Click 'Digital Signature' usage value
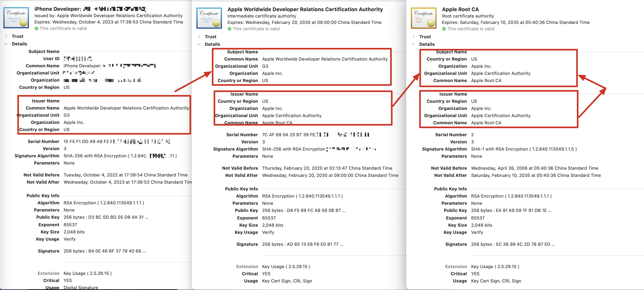This screenshot has width=644, height=290. (x=81, y=287)
